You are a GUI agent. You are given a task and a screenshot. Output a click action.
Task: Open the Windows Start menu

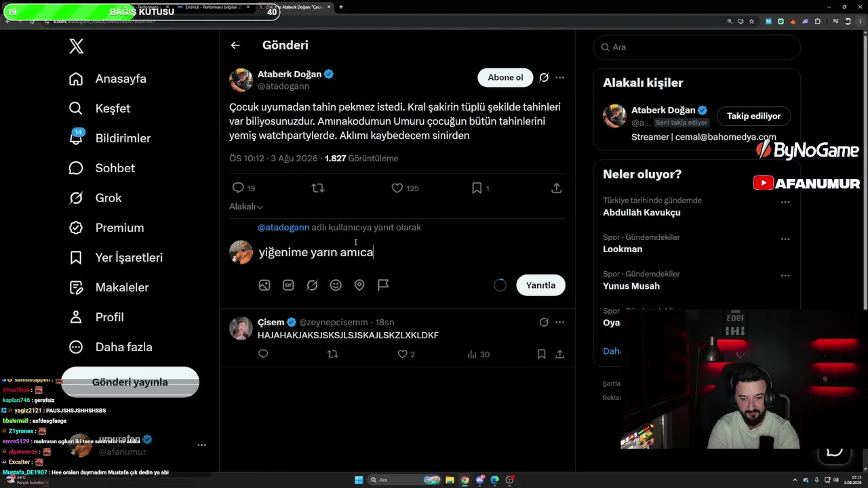coord(359,480)
